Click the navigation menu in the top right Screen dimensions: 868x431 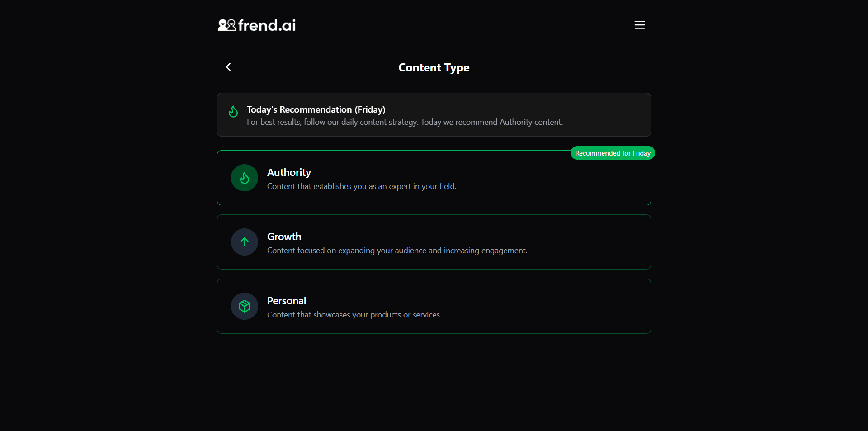tap(639, 25)
